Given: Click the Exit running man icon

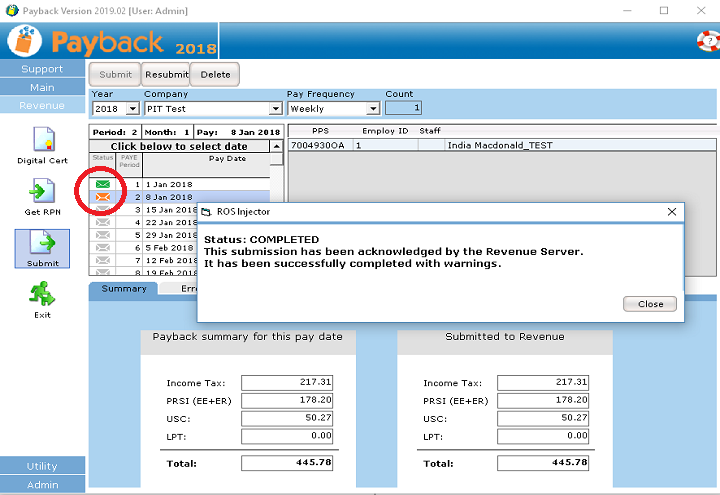Looking at the screenshot, I should [x=42, y=294].
